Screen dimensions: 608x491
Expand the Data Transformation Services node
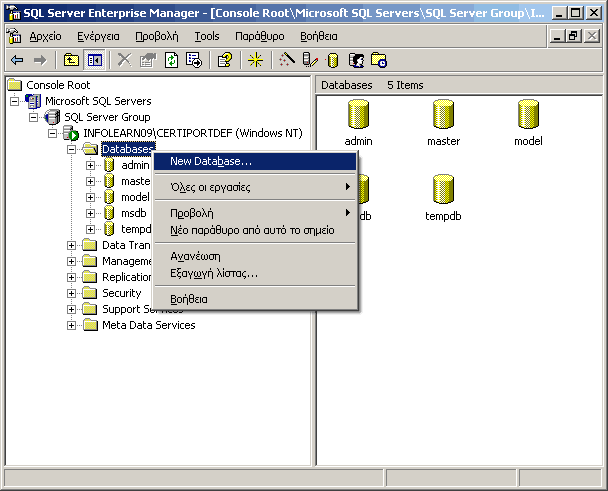(71, 246)
